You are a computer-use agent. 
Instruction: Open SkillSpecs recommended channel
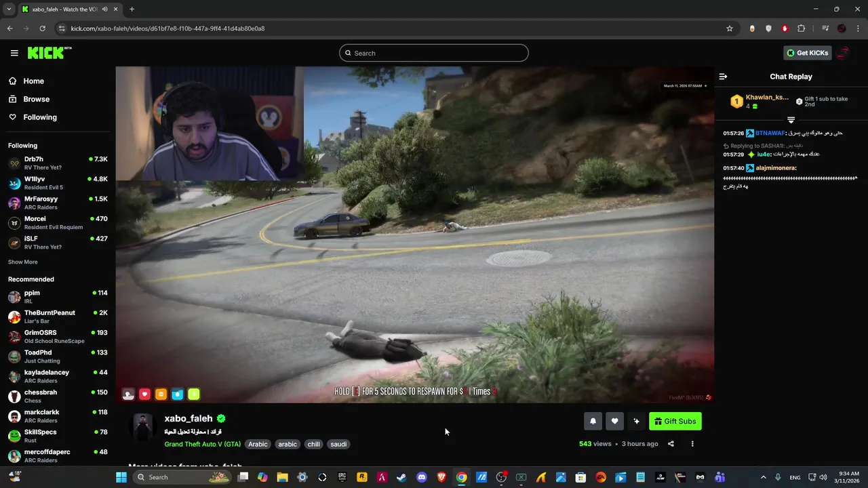click(58, 436)
